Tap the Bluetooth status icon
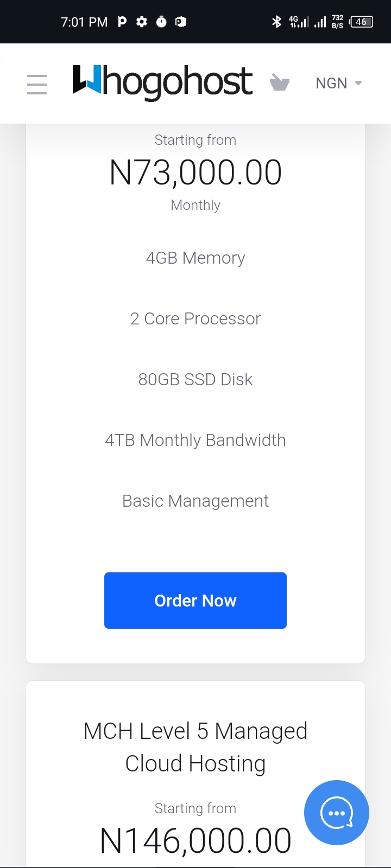This screenshot has height=868, width=391. 276,22
